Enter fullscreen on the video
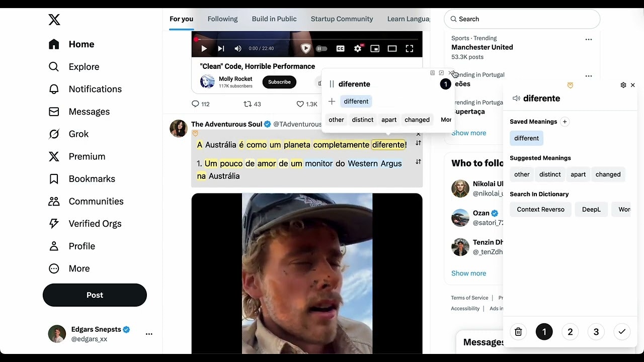The image size is (644, 362). (x=410, y=49)
